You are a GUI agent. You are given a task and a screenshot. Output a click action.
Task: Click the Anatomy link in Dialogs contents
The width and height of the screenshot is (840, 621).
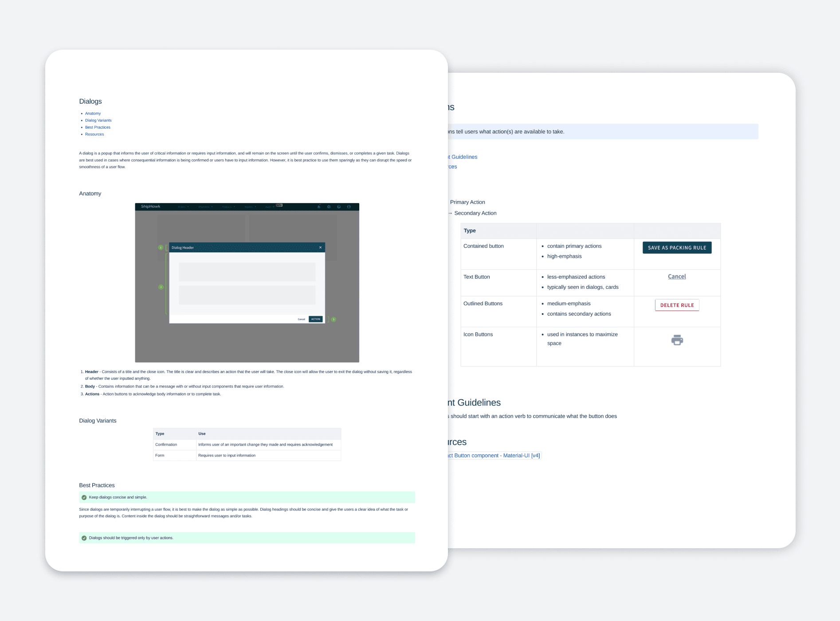(x=93, y=114)
